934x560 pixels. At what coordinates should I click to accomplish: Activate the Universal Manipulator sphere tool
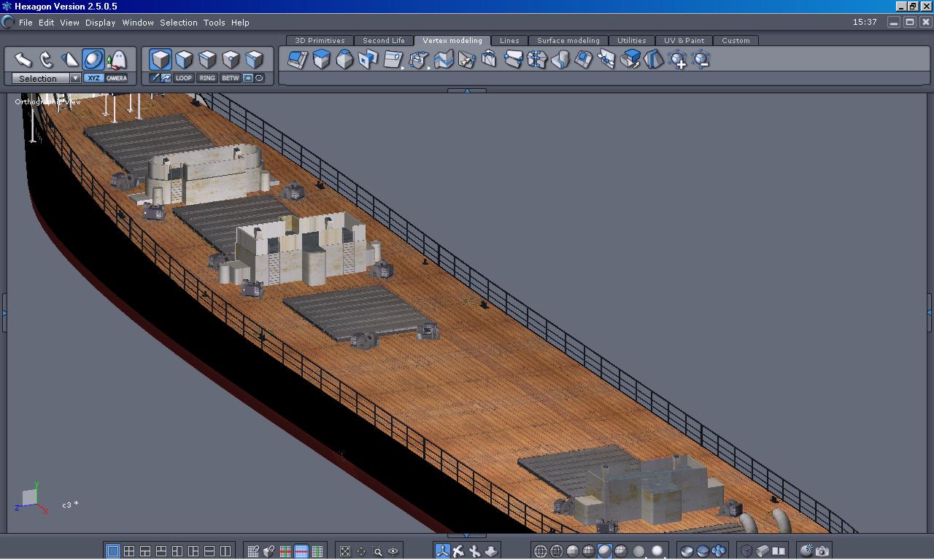(x=93, y=59)
